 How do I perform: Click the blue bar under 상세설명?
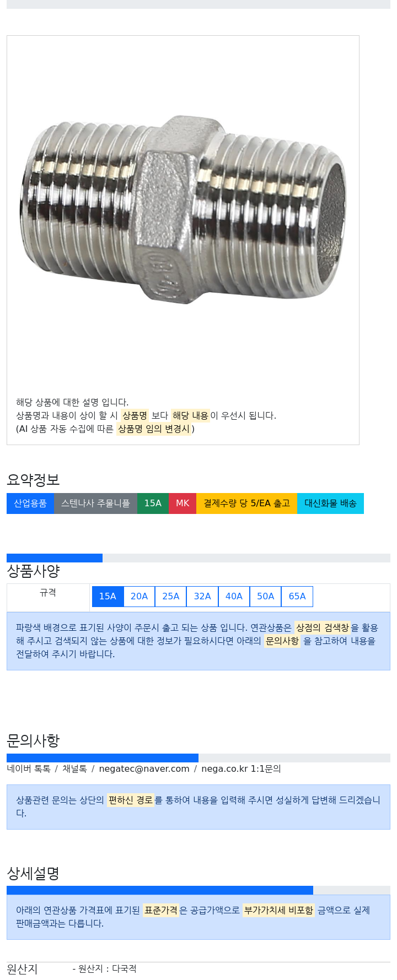pyautogui.click(x=160, y=890)
